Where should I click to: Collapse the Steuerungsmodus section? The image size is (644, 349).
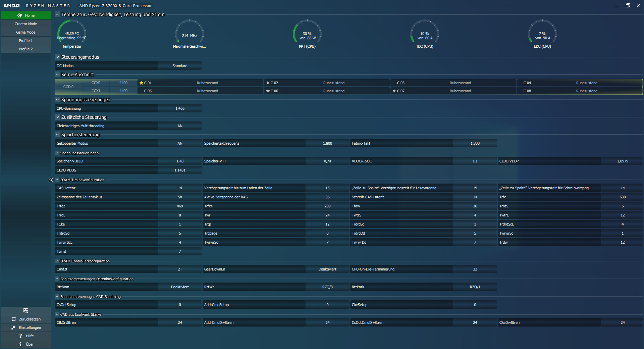pos(57,57)
